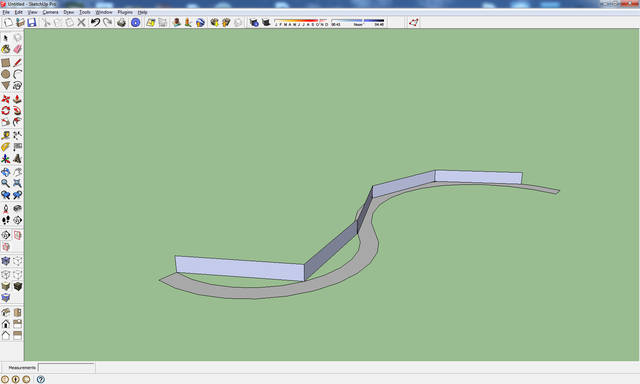The height and width of the screenshot is (384, 640).
Task: Choose the Follow Me tool
Action: click(x=17, y=111)
